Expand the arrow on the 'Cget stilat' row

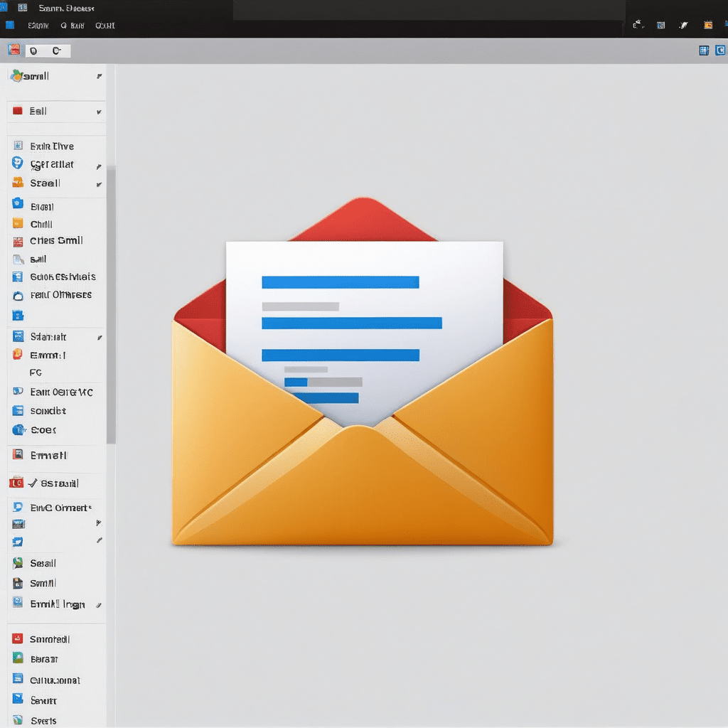[99, 167]
